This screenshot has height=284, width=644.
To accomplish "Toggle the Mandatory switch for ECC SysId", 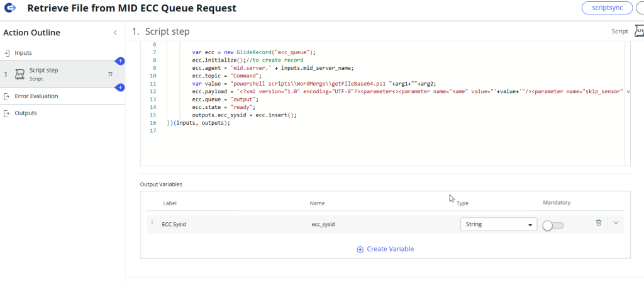I will [x=553, y=225].
